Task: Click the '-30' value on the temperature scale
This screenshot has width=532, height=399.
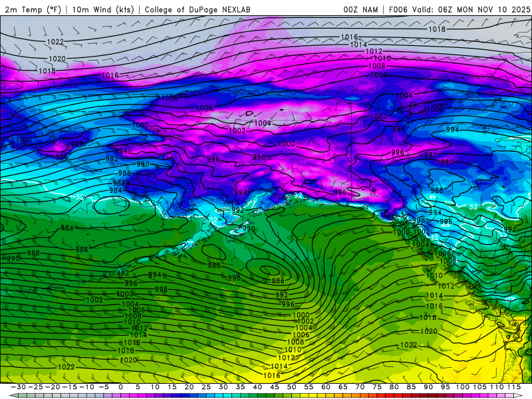Action: [x=19, y=387]
